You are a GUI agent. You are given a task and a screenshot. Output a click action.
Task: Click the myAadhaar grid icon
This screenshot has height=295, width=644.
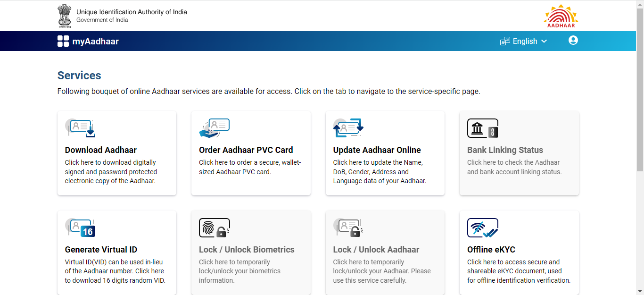[63, 41]
